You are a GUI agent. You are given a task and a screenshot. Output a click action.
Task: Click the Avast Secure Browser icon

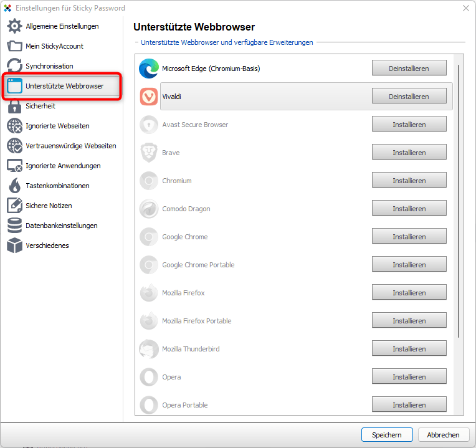point(149,125)
